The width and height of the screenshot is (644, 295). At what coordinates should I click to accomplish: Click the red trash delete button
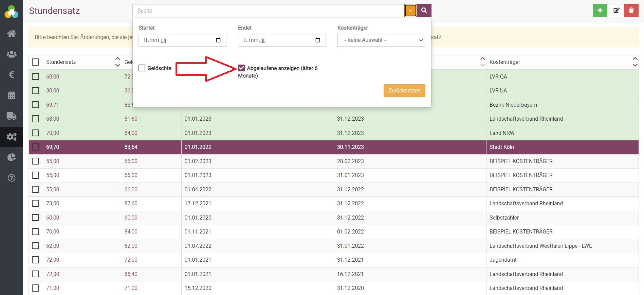click(x=631, y=11)
